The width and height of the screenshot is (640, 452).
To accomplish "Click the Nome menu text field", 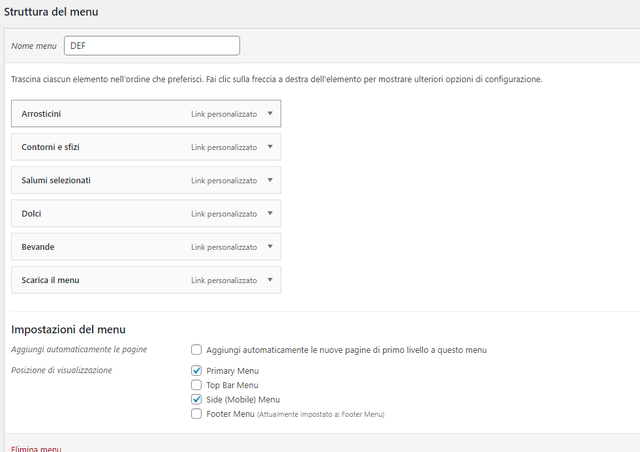I will [152, 46].
